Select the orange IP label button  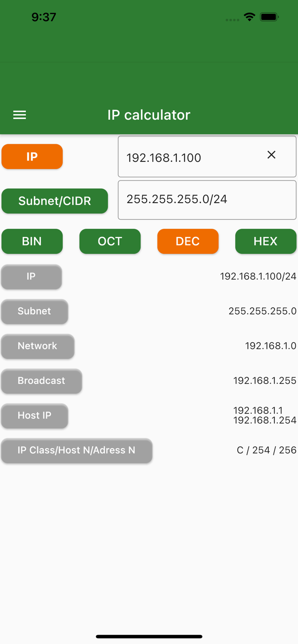pyautogui.click(x=32, y=156)
